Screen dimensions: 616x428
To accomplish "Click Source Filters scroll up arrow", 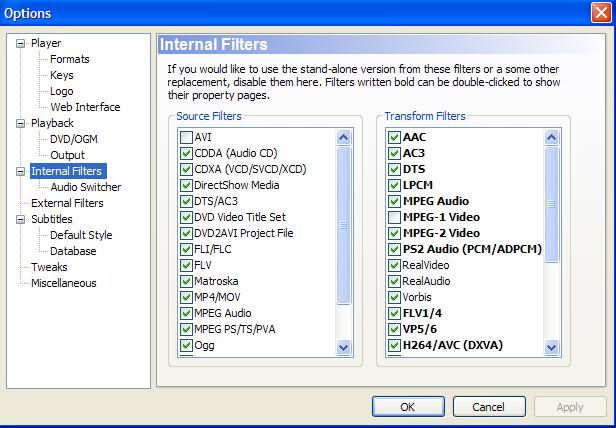I will click(x=343, y=138).
